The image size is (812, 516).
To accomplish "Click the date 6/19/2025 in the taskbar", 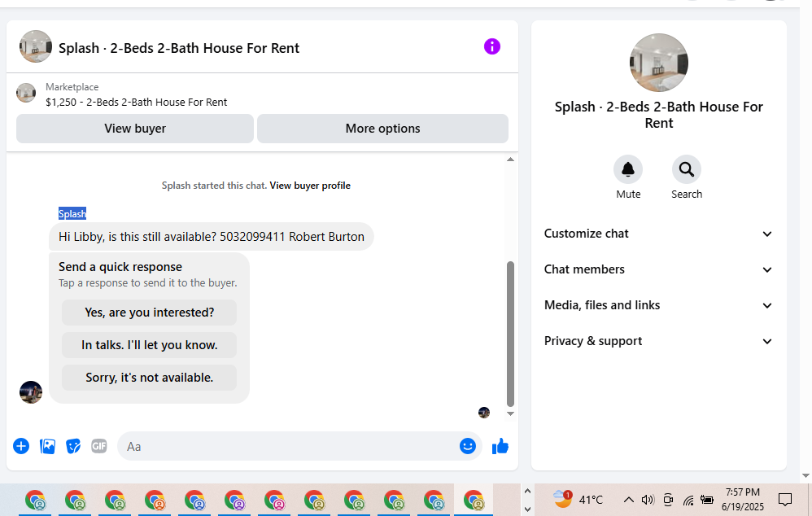I will click(743, 507).
